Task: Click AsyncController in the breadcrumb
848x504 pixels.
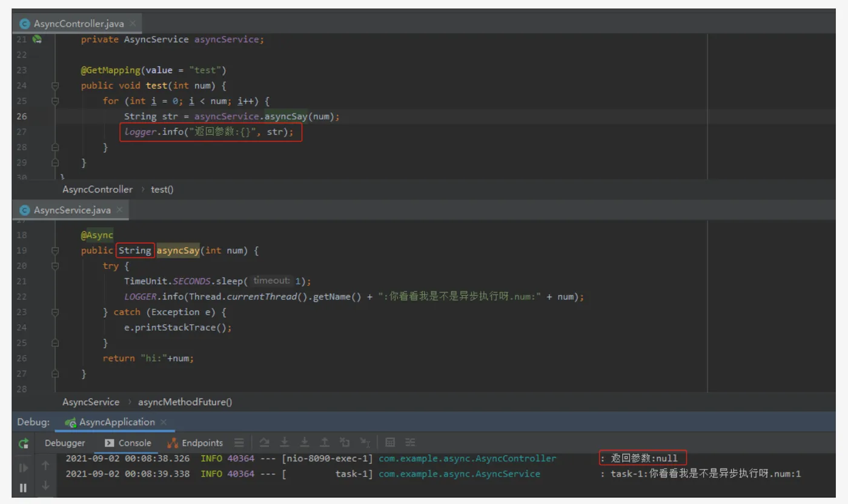Action: tap(98, 190)
